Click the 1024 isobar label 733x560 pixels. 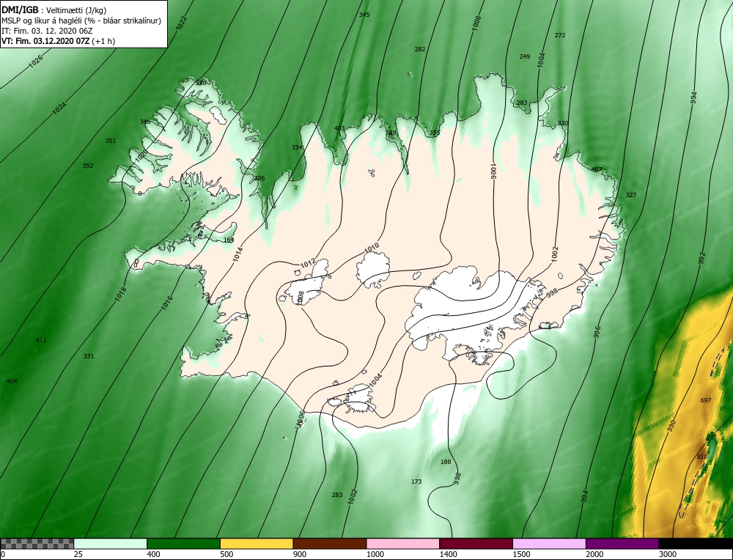59,108
